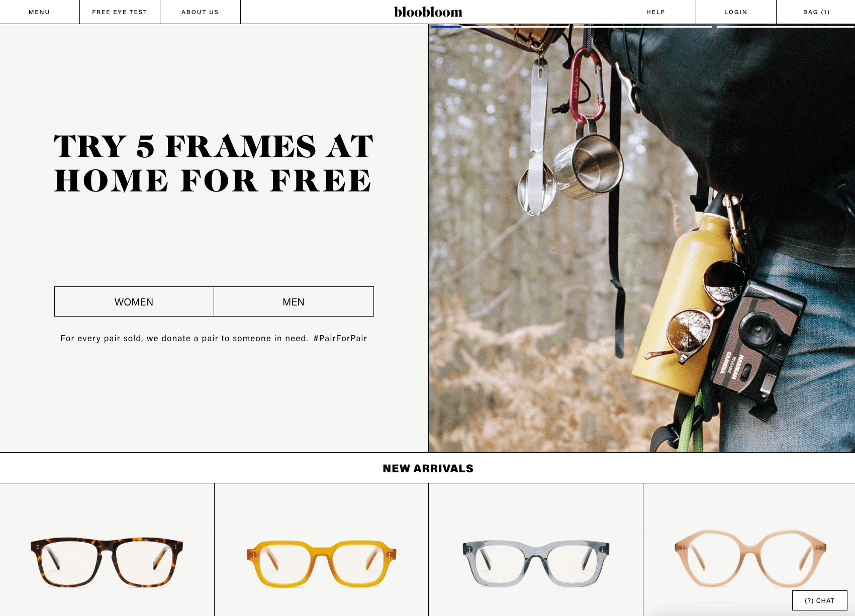Open the MENU navigation item
The image size is (855, 616).
[x=39, y=12]
